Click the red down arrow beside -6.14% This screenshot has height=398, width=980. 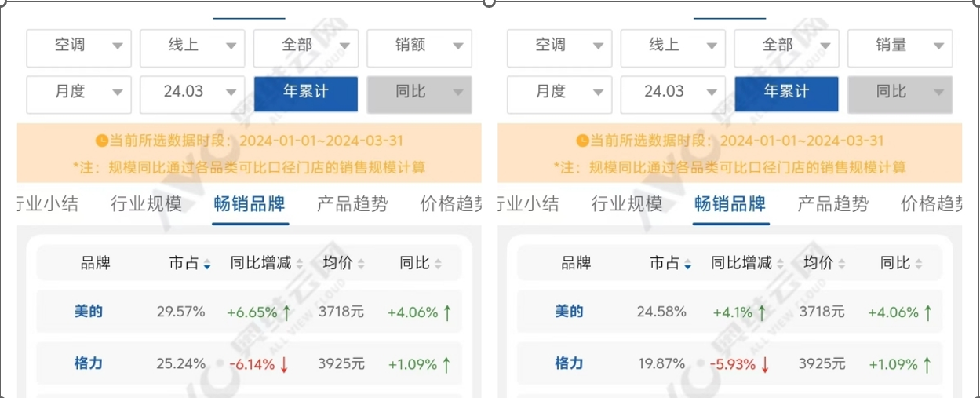[x=284, y=364]
